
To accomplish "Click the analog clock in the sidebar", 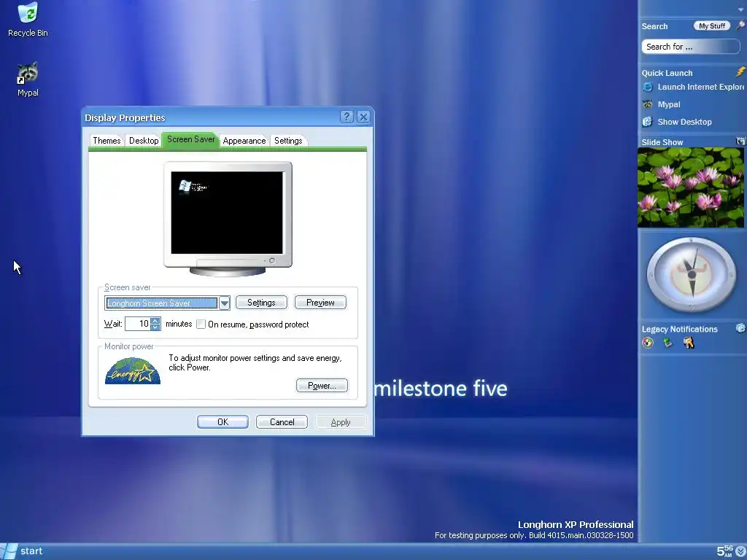I will point(692,274).
